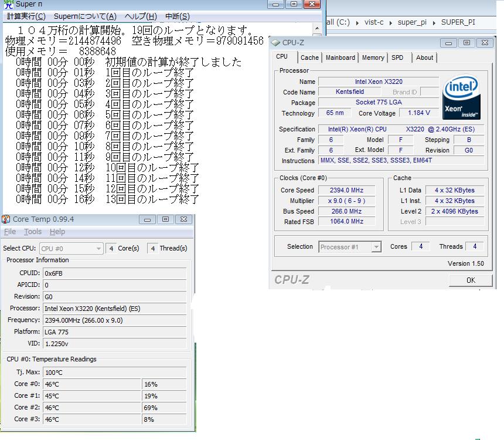Screen dimensions: 504x440
Task: Click the Name field Intel Xeon X3220
Action: (x=379, y=82)
